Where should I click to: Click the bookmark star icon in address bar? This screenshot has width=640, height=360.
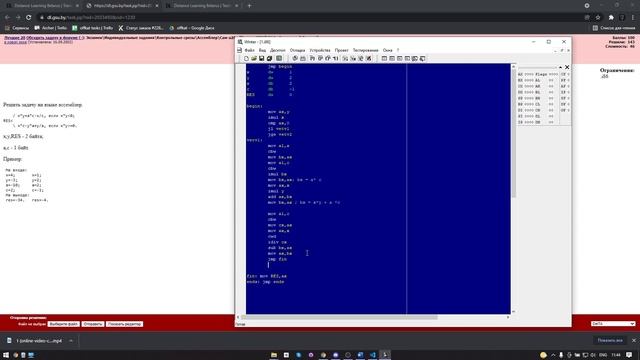click(598, 18)
